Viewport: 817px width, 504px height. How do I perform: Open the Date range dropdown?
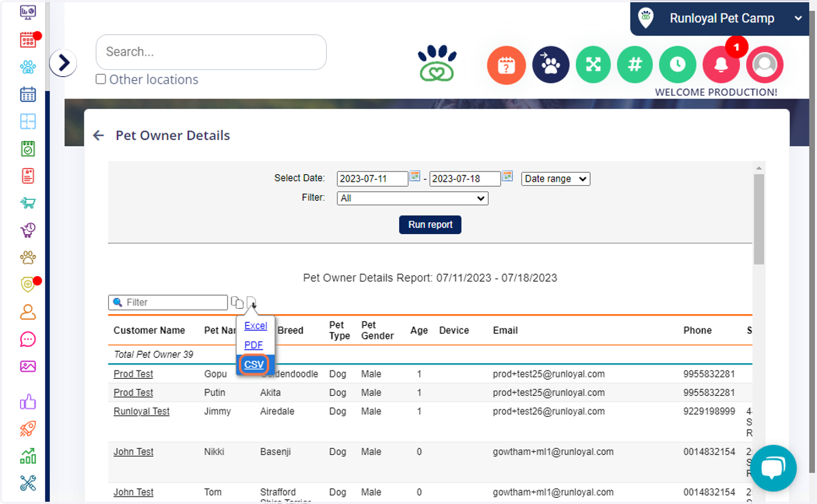click(556, 179)
